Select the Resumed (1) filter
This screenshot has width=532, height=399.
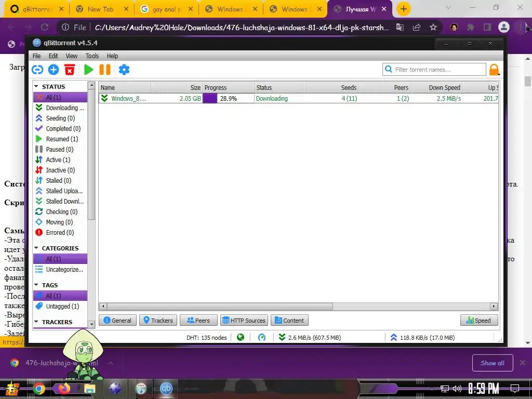click(60, 139)
